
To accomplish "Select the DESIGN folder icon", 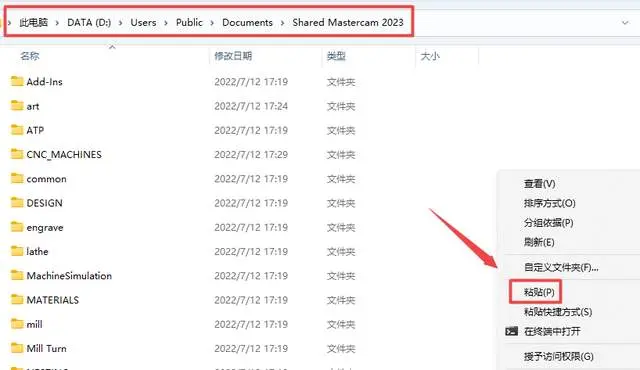I will point(17,202).
